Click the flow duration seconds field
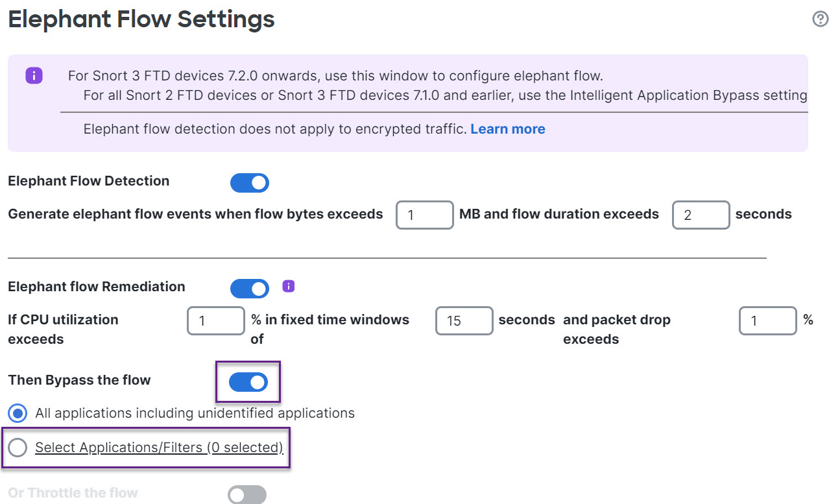The width and height of the screenshot is (829, 504). pos(701,215)
